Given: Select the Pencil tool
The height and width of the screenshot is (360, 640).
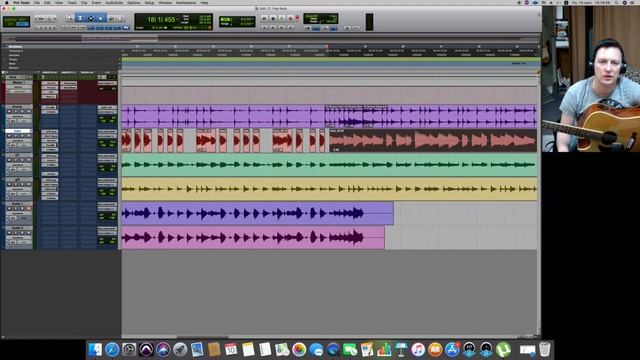Looking at the screenshot, I should (x=121, y=18).
